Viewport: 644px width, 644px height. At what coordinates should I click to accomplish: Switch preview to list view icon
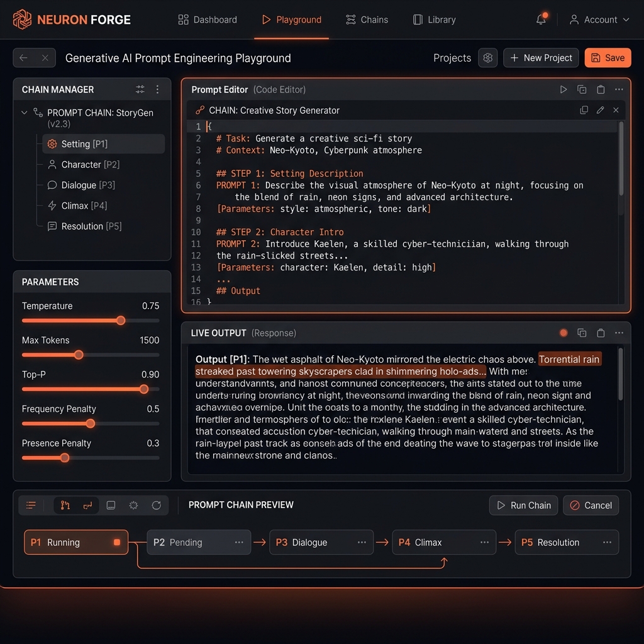[x=31, y=505]
